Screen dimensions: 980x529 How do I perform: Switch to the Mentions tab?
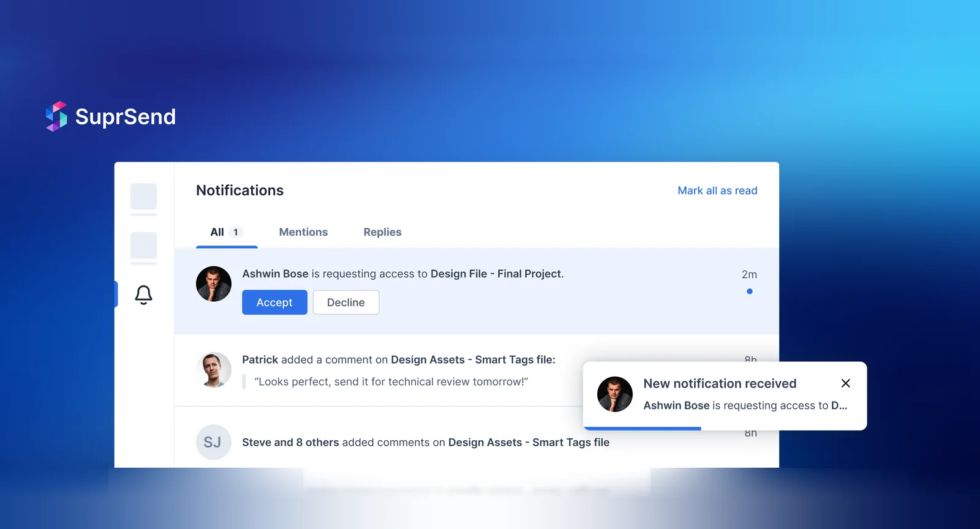point(303,232)
